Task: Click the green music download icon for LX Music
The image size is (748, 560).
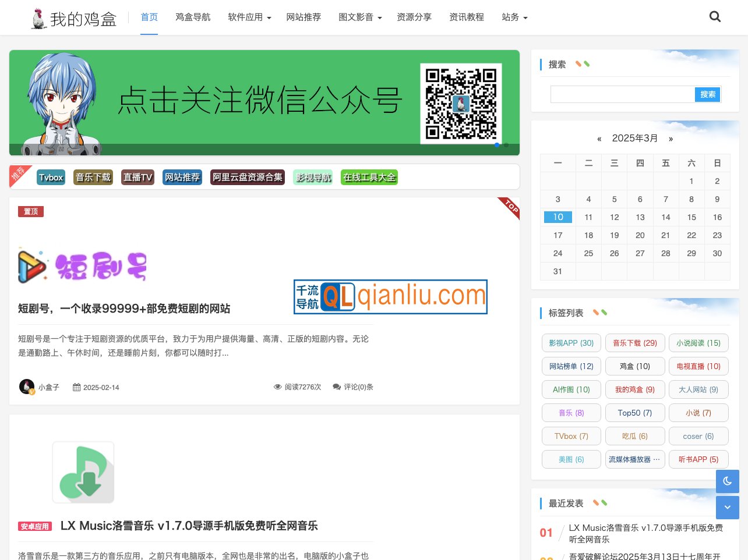Action: click(x=83, y=472)
